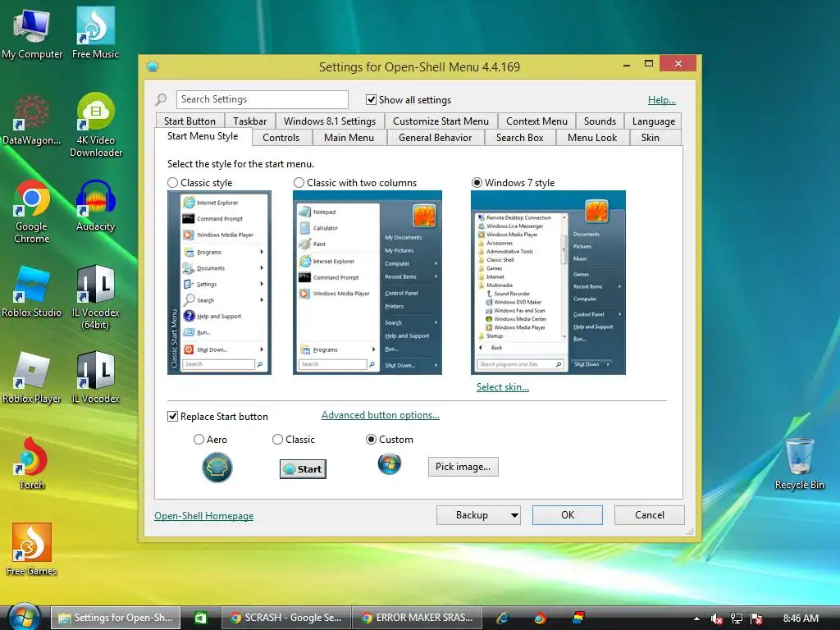The width and height of the screenshot is (840, 630).
Task: Open the Sounds tab
Action: point(600,121)
